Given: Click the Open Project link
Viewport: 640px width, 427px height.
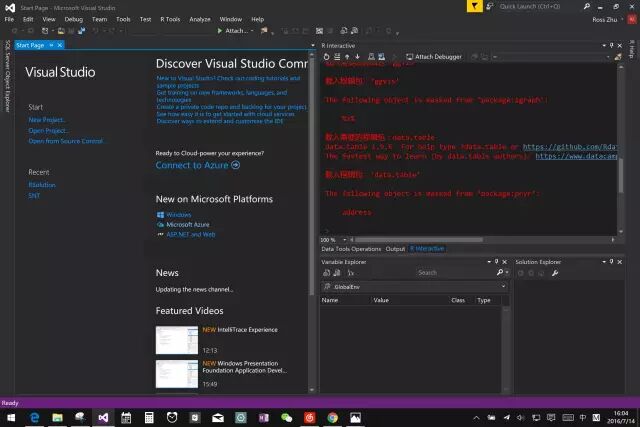Looking at the screenshot, I should pyautogui.click(x=48, y=131).
